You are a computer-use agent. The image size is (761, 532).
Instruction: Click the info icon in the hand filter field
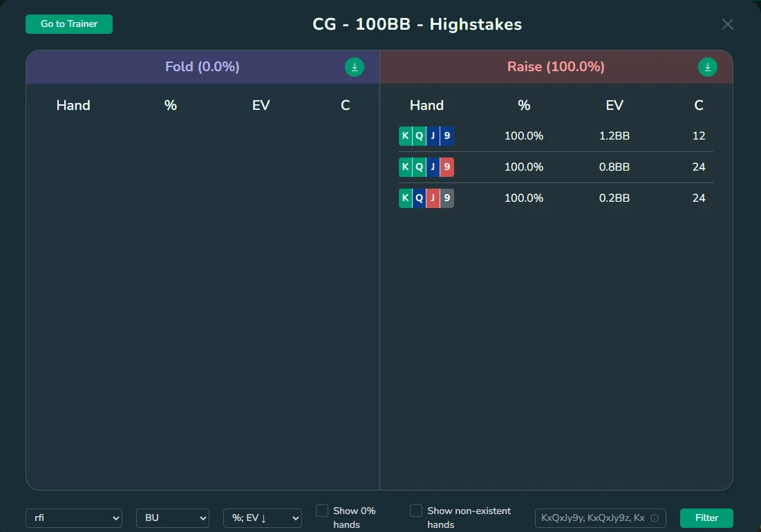(654, 518)
